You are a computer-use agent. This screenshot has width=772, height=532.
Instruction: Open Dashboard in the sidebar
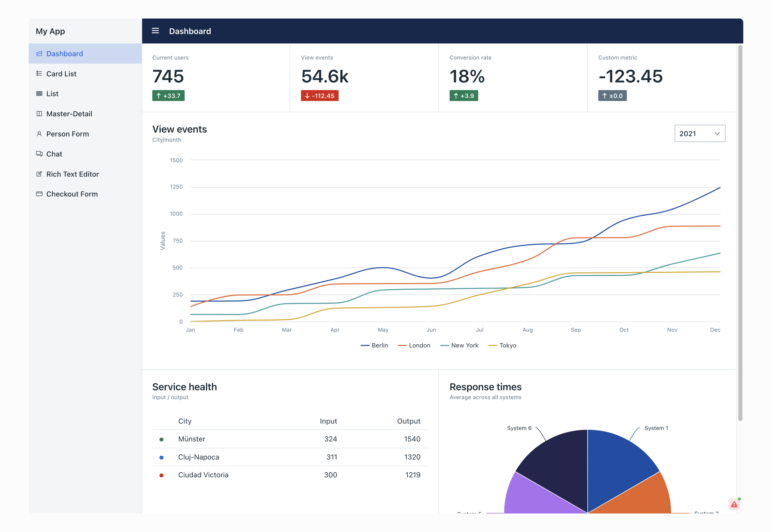(85, 54)
